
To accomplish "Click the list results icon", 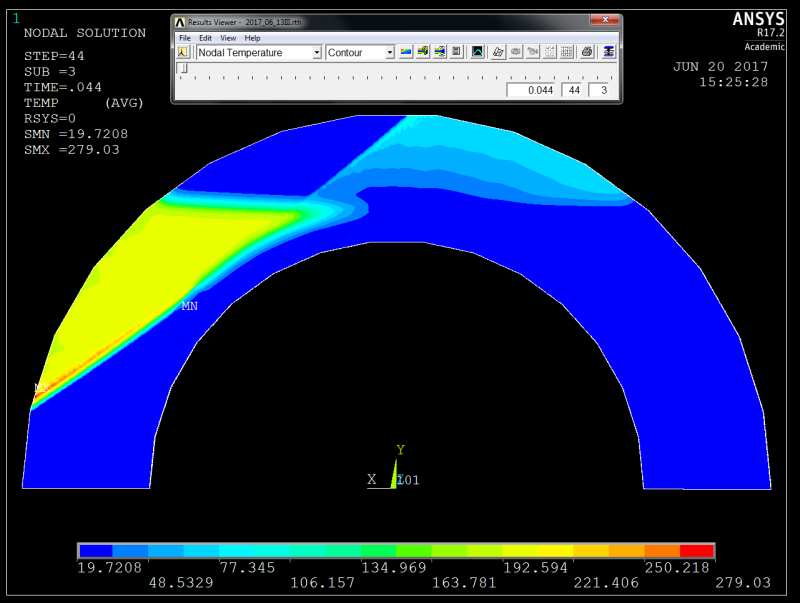I will click(x=457, y=52).
